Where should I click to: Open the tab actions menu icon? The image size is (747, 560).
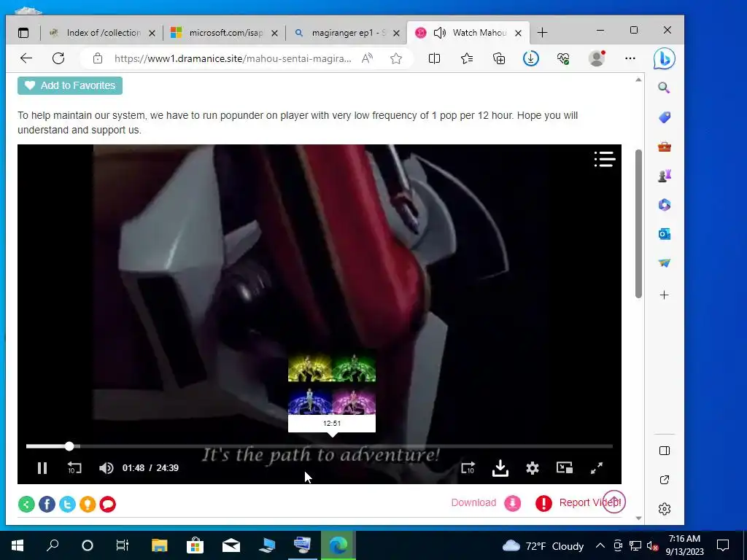click(x=23, y=33)
